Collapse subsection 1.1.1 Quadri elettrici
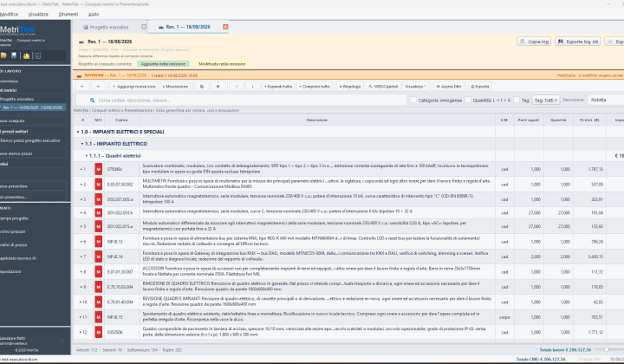 click(x=86, y=155)
